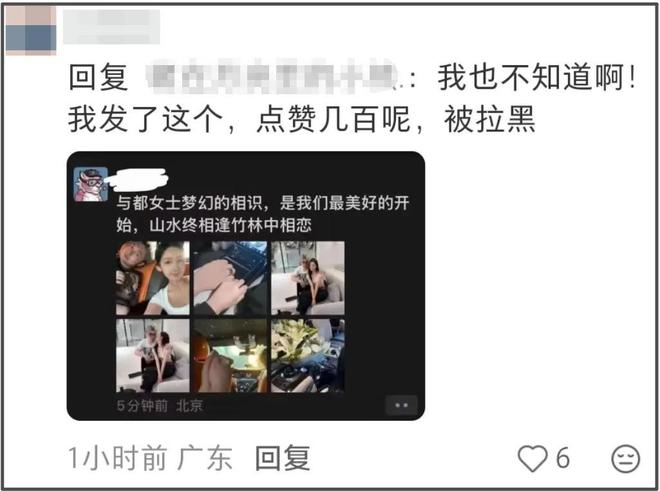Viewport: 660px width, 491px height.
Task: Open the cartoon avatar in the embedded post
Action: (x=90, y=184)
